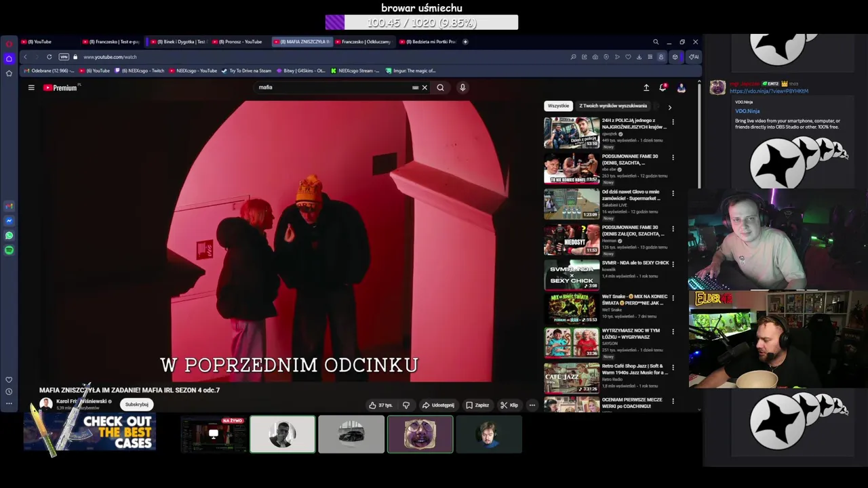Open the browser AI assistant button

click(694, 57)
